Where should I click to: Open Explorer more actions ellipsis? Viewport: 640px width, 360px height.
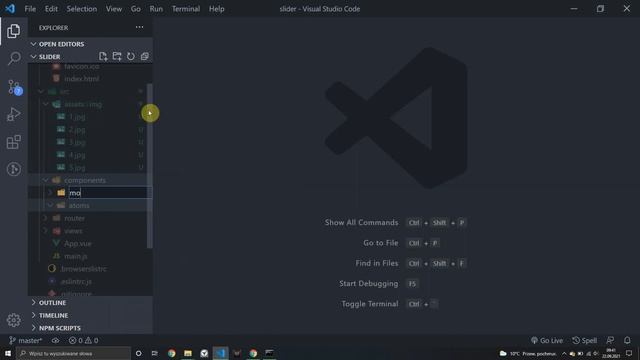[140, 27]
